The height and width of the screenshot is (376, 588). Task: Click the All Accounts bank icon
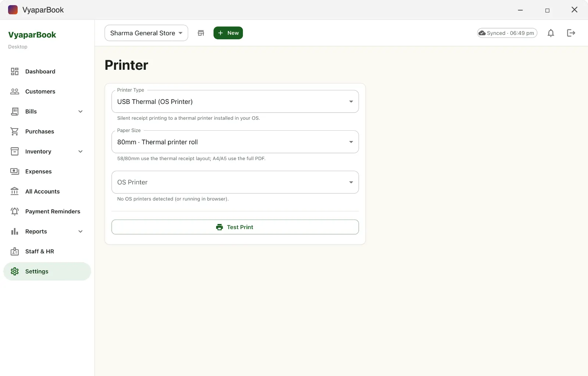click(15, 191)
